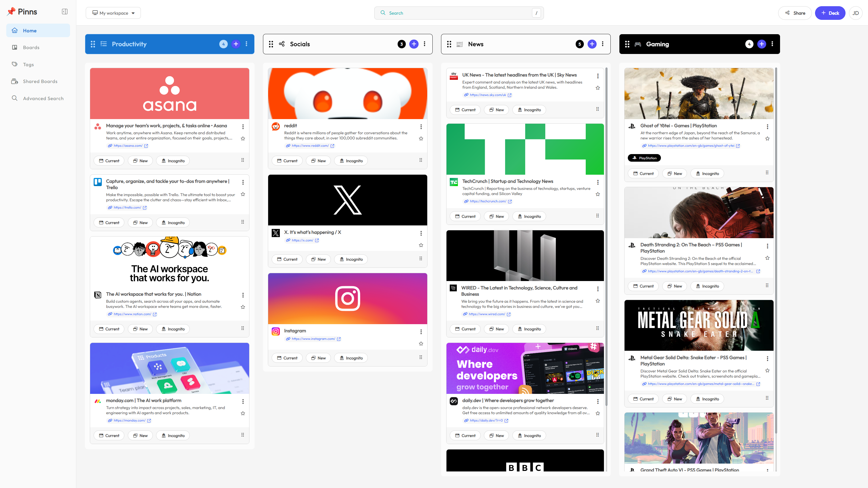Open the Socials board options menu
This screenshot has height=488, width=868.
click(x=425, y=44)
